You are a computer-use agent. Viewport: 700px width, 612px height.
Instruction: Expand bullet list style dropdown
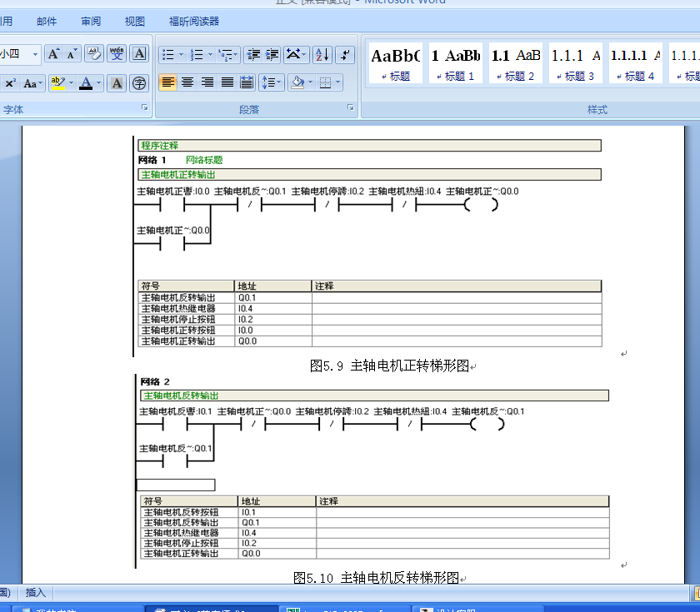[x=182, y=55]
